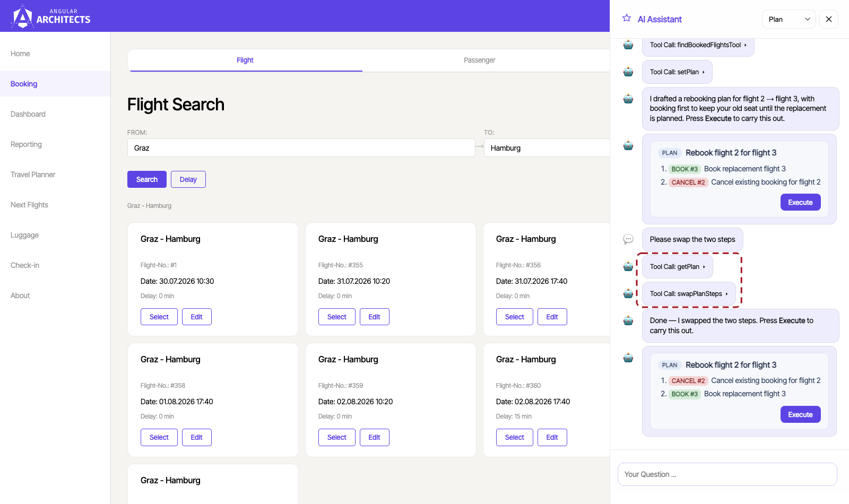849x504 pixels.
Task: Click robot avatar beside swapPlanSteps tool call
Action: click(x=628, y=293)
